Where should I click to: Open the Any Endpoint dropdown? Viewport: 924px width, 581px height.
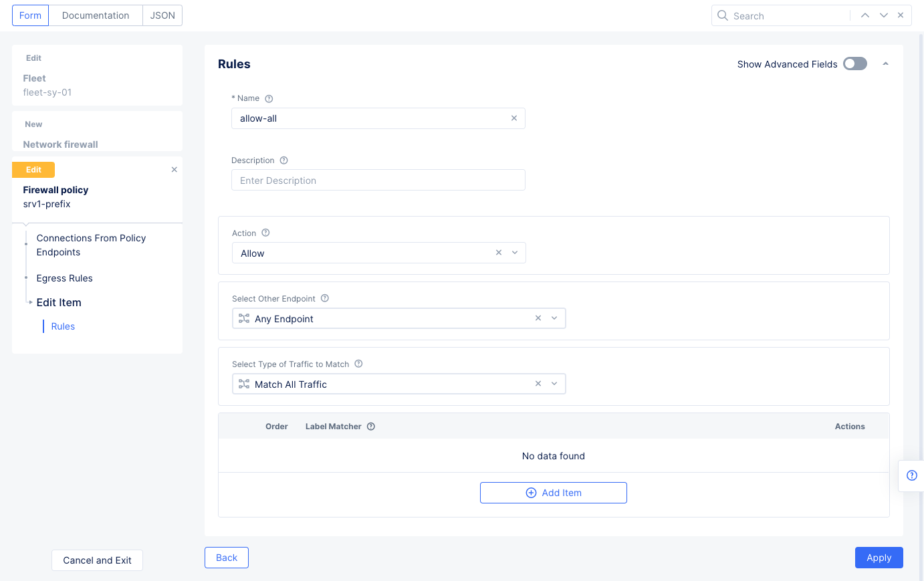pos(554,318)
